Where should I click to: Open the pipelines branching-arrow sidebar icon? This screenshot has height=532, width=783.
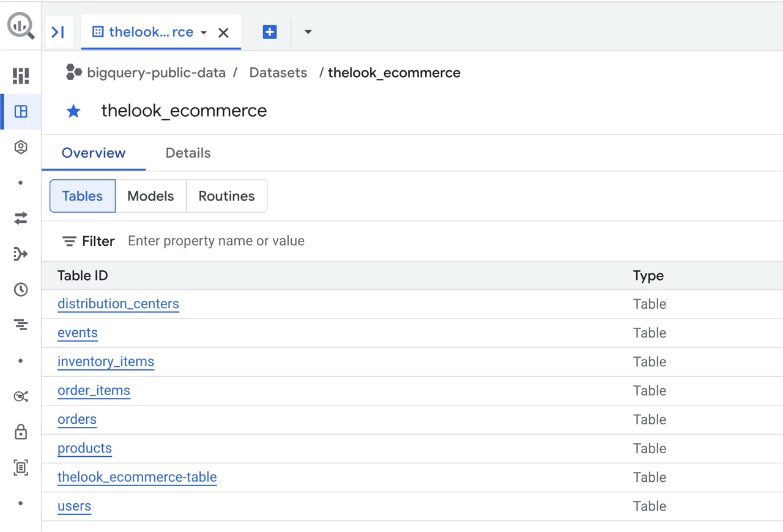pos(21,254)
